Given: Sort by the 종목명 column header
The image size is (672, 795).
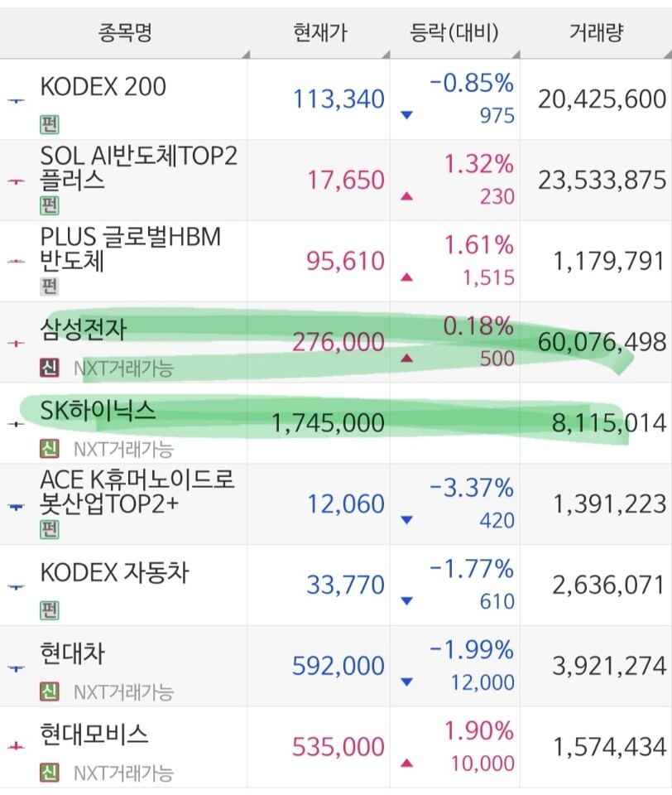Looking at the screenshot, I should click(x=125, y=33).
